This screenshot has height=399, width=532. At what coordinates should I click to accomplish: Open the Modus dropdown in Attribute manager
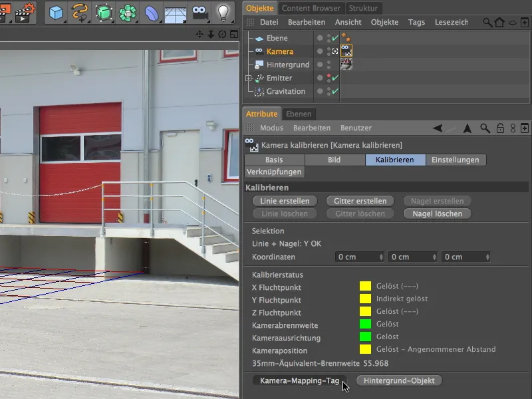click(273, 128)
